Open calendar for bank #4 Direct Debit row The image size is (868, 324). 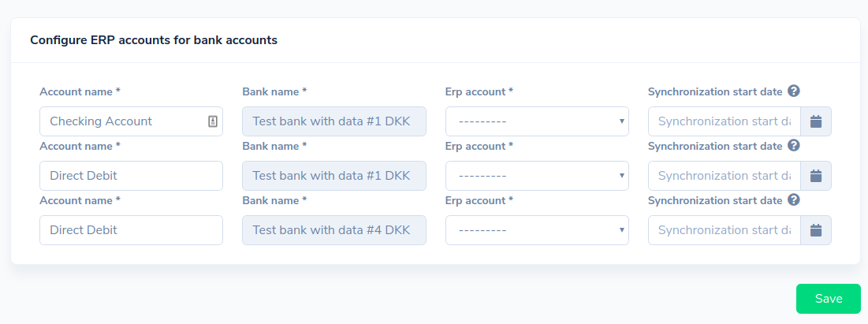(x=815, y=230)
